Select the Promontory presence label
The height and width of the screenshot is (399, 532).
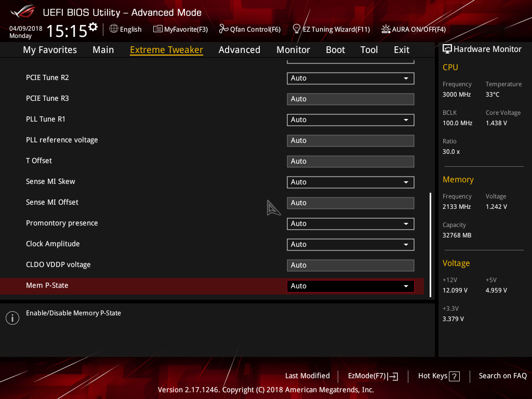tap(62, 223)
